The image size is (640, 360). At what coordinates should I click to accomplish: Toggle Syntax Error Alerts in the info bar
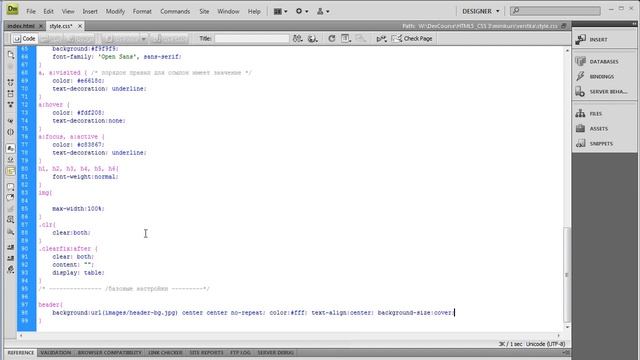click(11, 171)
